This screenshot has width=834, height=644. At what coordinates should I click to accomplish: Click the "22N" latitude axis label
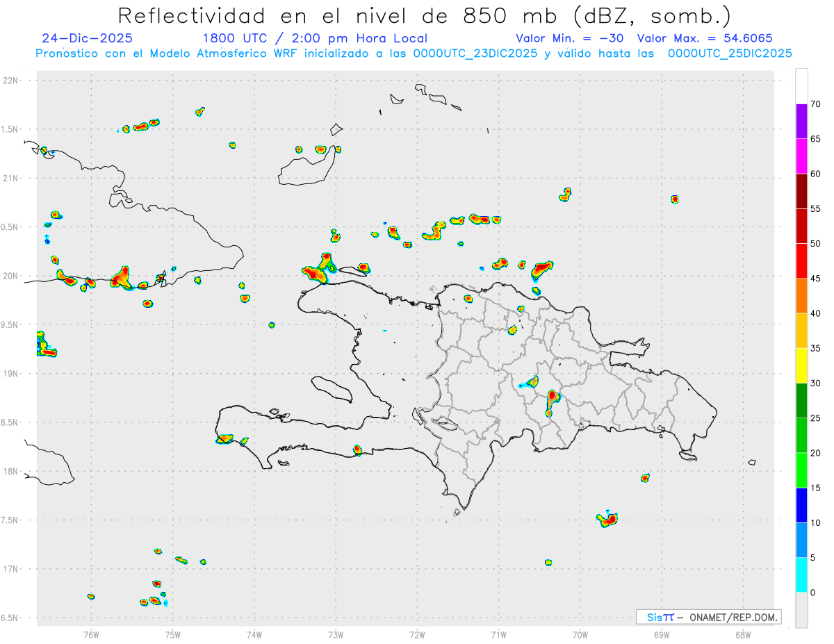(x=10, y=81)
